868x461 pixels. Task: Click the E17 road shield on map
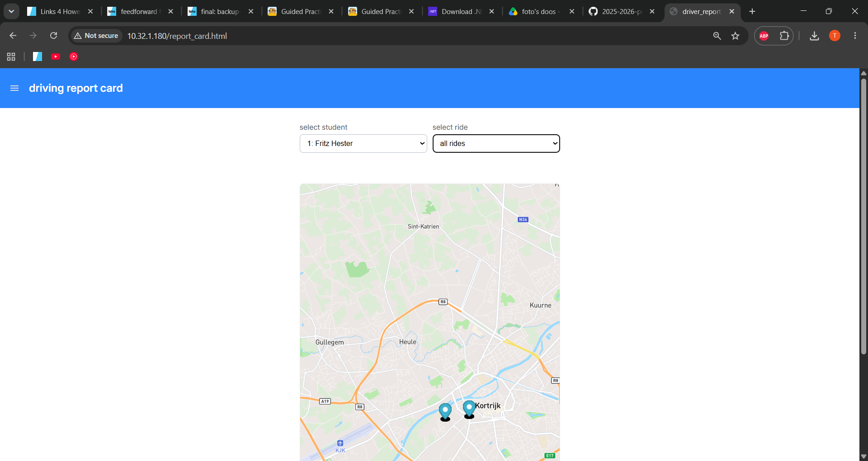(550, 456)
